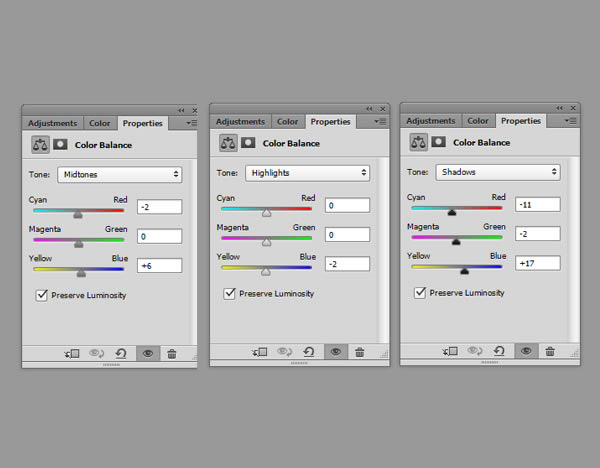Uncheck Preserve Luminosity in Midtones panel

[41, 295]
